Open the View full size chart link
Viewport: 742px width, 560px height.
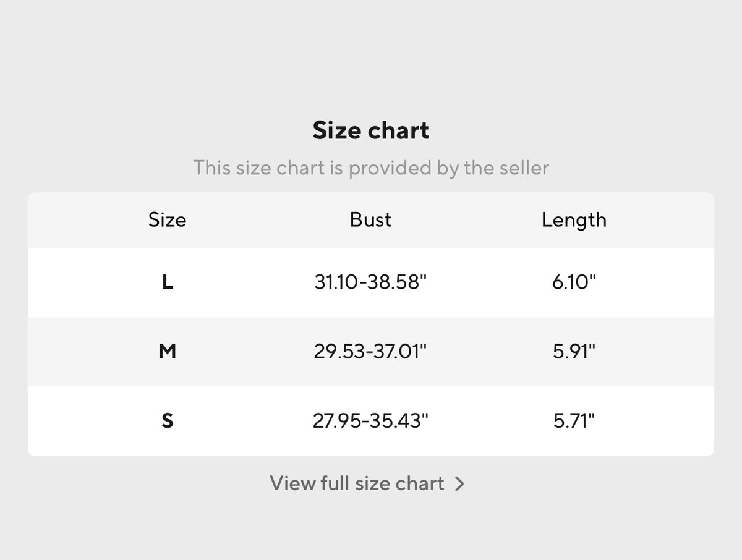pyautogui.click(x=357, y=483)
